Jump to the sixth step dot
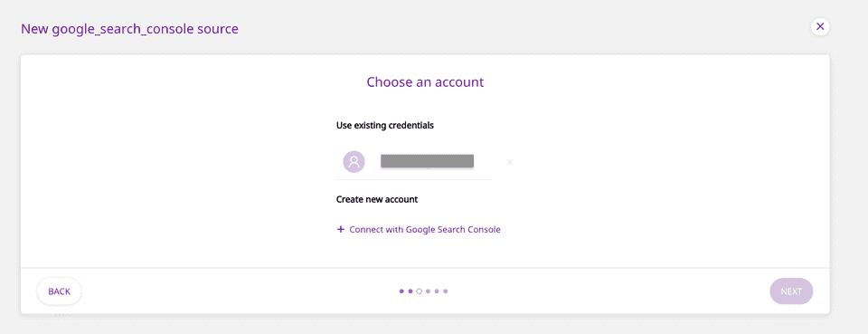Image resolution: width=868 pixels, height=334 pixels. pyautogui.click(x=446, y=291)
